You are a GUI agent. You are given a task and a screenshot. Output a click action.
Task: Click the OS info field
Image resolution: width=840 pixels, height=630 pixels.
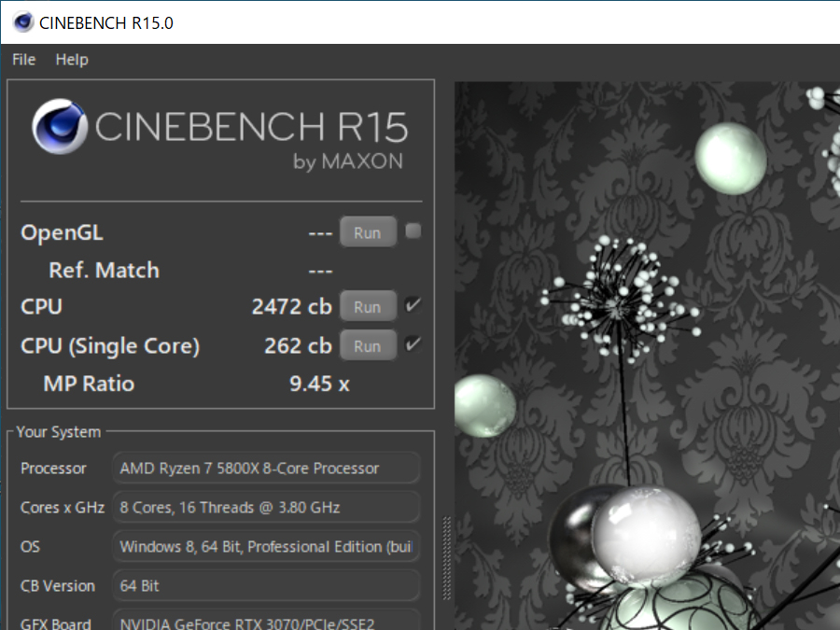click(266, 547)
